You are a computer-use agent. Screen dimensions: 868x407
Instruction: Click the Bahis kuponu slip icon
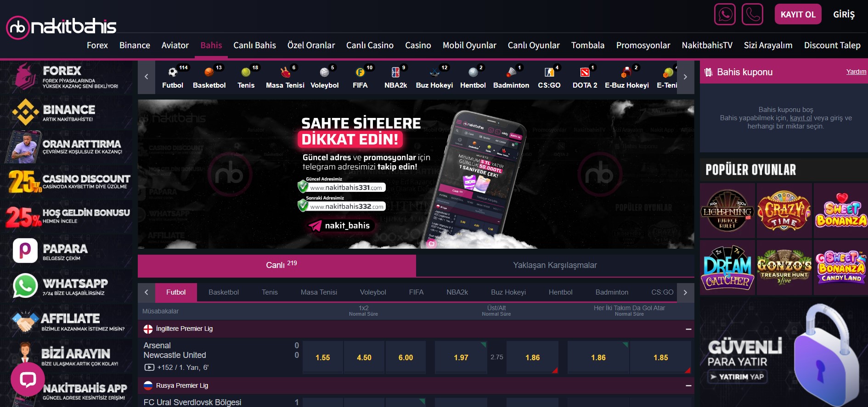tap(709, 72)
